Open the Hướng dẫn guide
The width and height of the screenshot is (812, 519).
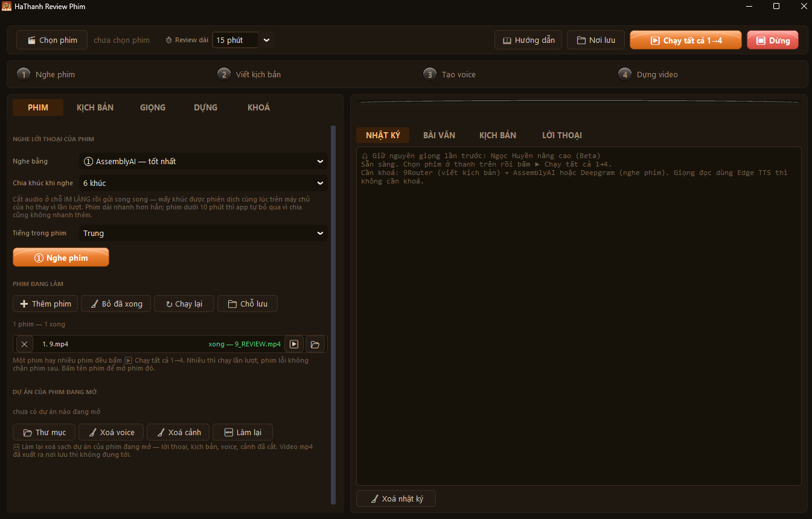click(528, 40)
